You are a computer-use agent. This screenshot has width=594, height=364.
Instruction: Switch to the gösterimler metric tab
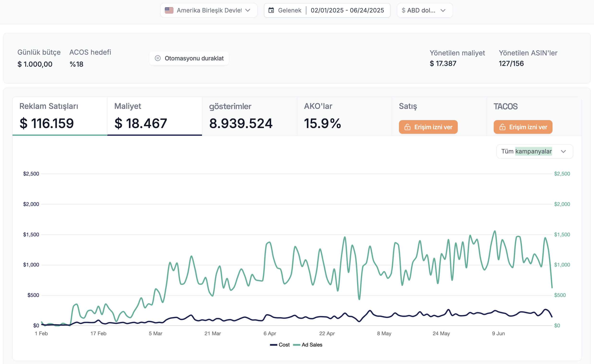pyautogui.click(x=249, y=116)
